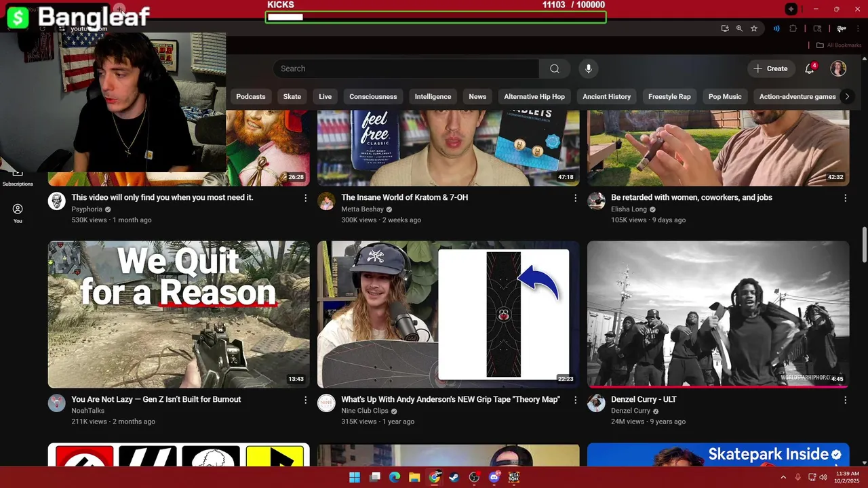This screenshot has height=488, width=868.
Task: Open 'Denzel Curry - ULT' video title
Action: (x=644, y=400)
